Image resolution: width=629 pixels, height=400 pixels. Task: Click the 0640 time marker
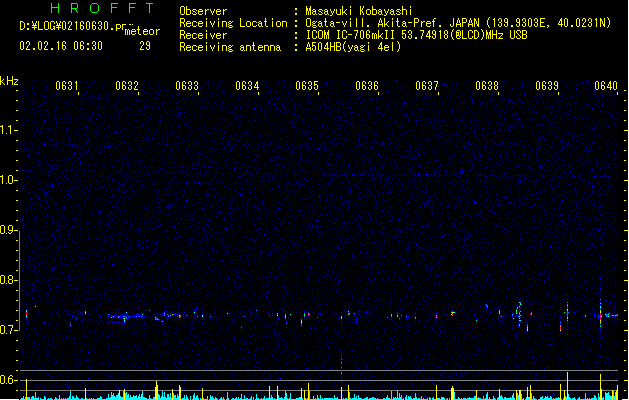tap(606, 86)
